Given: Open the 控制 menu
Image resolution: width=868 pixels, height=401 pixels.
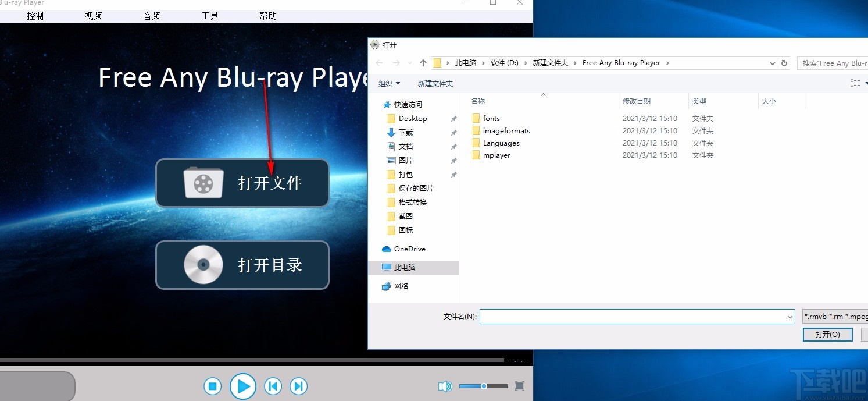Looking at the screenshot, I should click(35, 16).
